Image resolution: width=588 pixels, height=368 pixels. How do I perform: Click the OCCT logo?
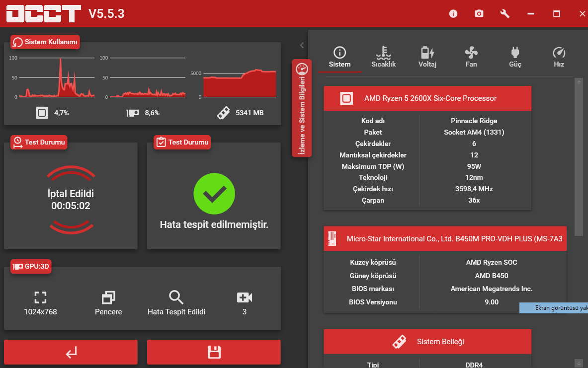44,14
